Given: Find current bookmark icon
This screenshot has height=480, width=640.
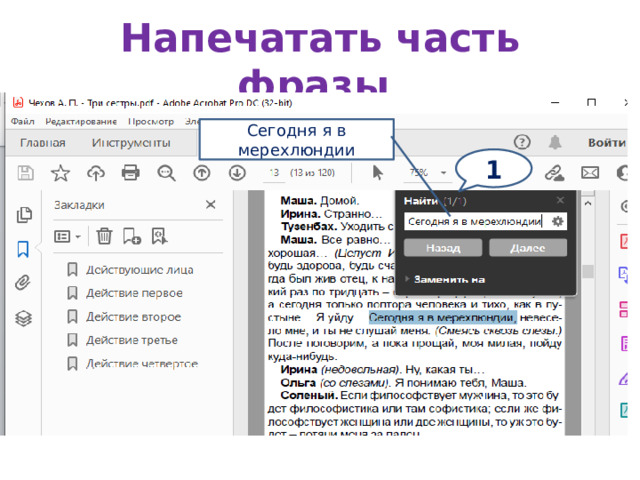Looking at the screenshot, I should pyautogui.click(x=159, y=236).
